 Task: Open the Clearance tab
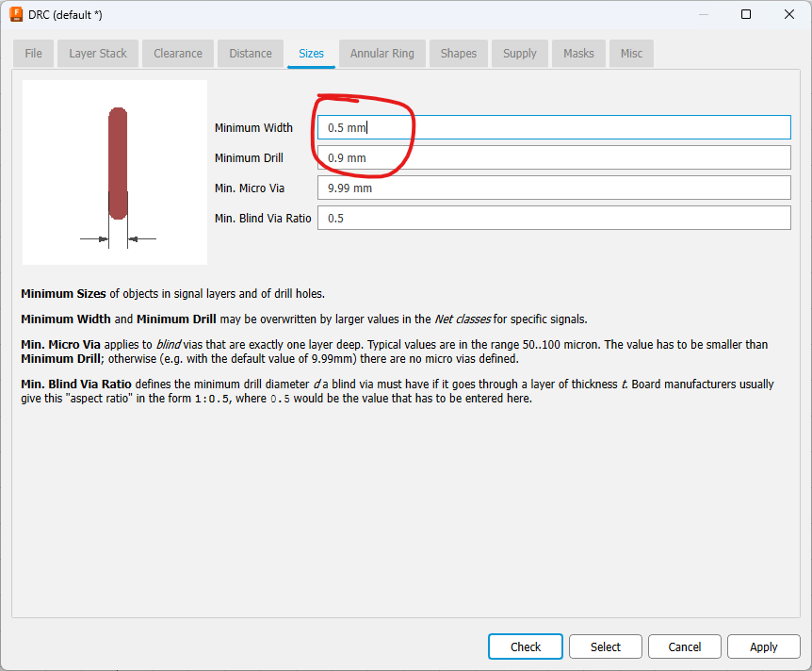pos(178,54)
